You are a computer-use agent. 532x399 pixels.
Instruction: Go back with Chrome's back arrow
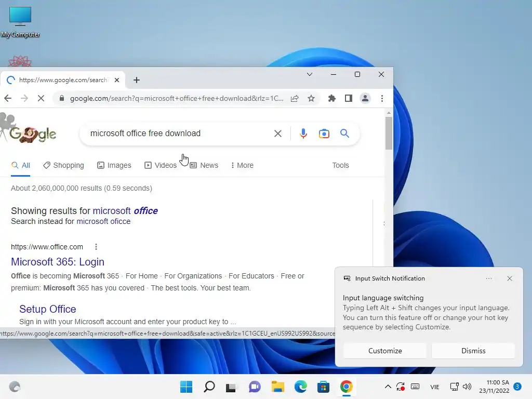[8, 98]
